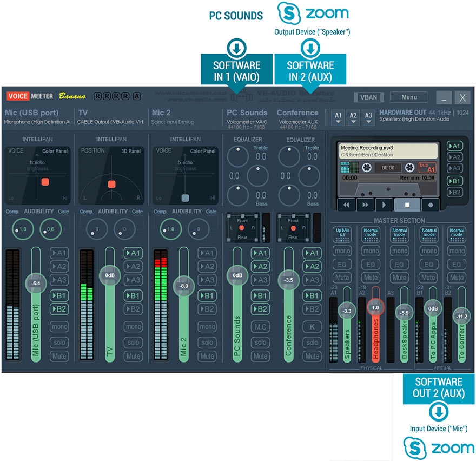Disable B1 routing on the TV strip

pyautogui.click(x=133, y=295)
